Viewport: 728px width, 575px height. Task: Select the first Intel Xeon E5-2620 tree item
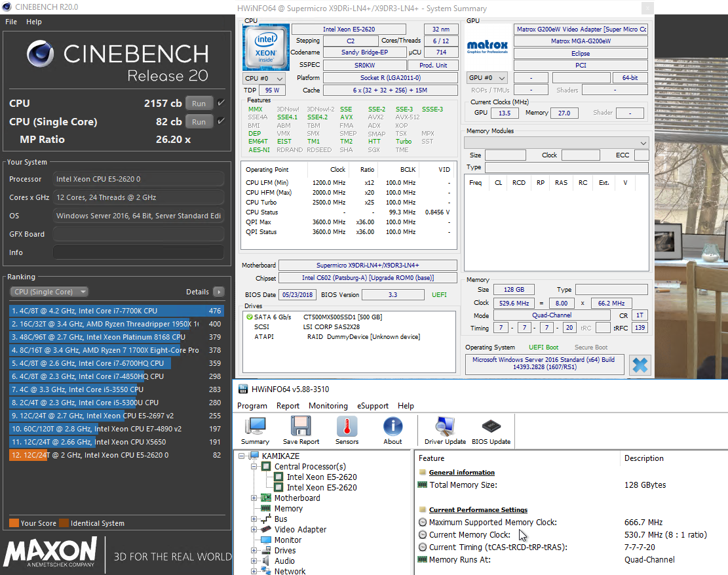pos(322,477)
